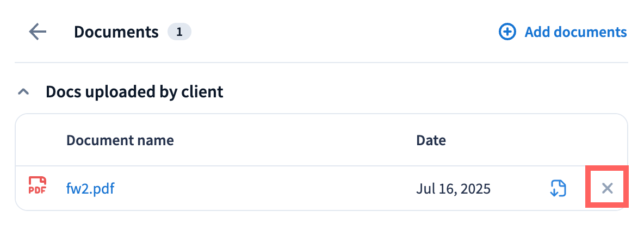Click the Date column header

431,140
